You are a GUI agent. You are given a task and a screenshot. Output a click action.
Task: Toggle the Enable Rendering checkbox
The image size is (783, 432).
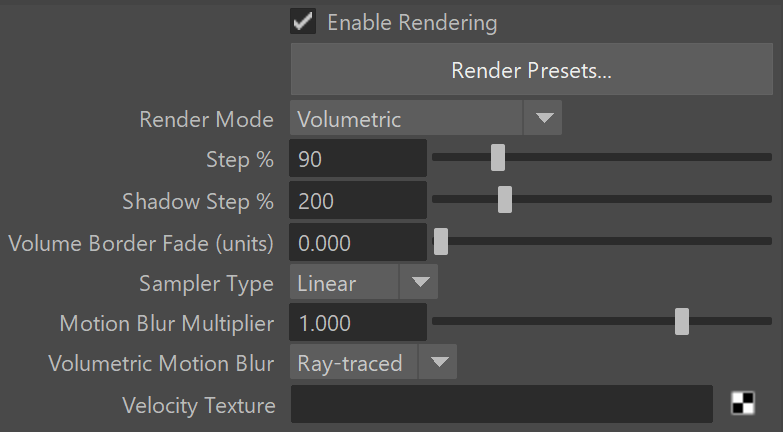303,21
